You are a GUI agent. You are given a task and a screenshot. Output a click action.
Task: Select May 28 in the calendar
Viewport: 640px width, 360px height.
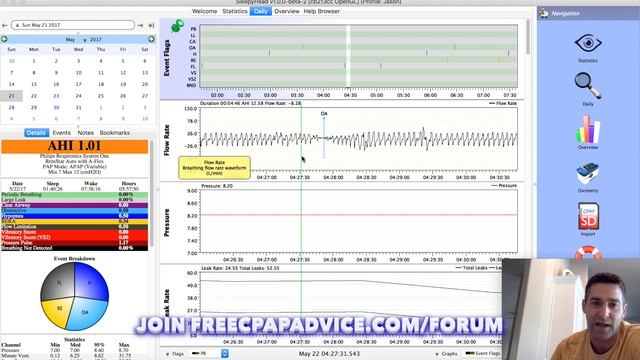tap(11, 107)
